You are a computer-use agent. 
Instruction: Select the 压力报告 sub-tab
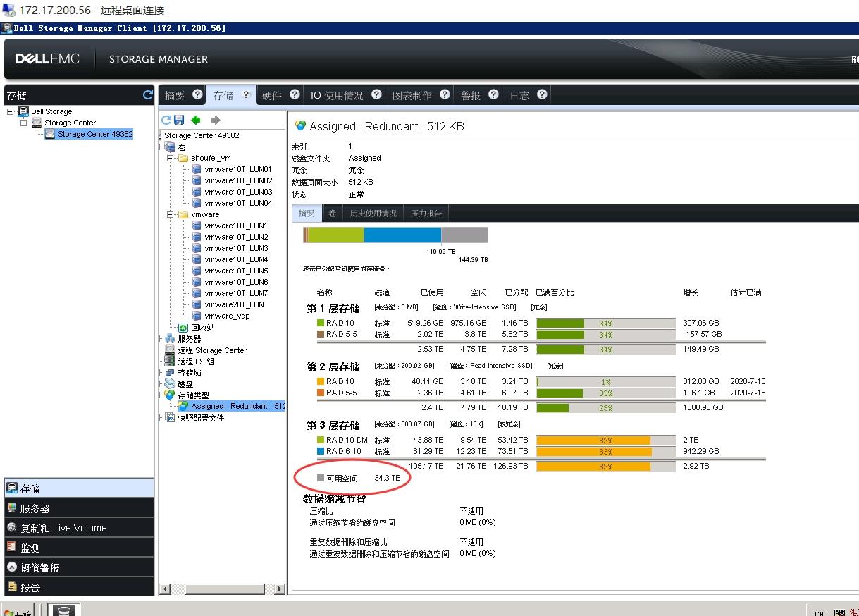point(426,213)
